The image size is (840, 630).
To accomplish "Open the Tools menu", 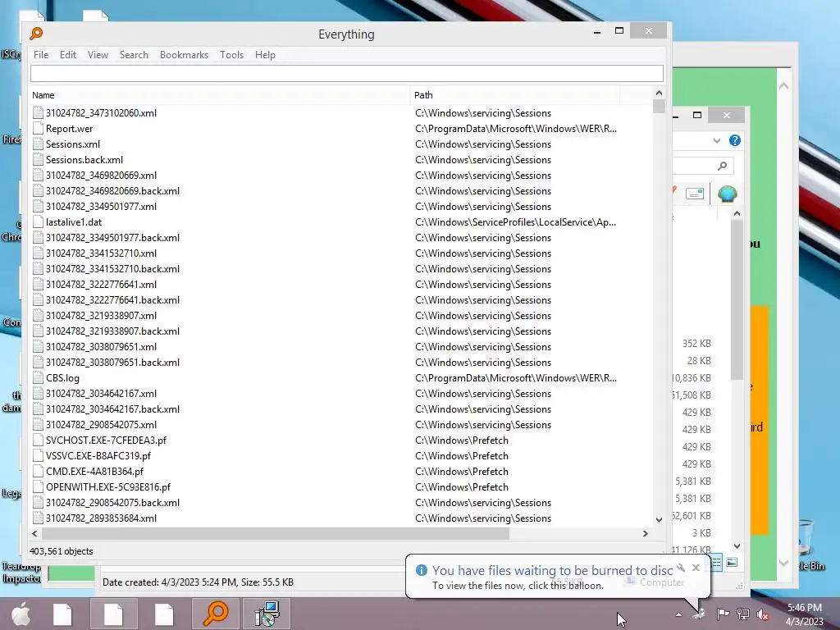I will coord(231,55).
